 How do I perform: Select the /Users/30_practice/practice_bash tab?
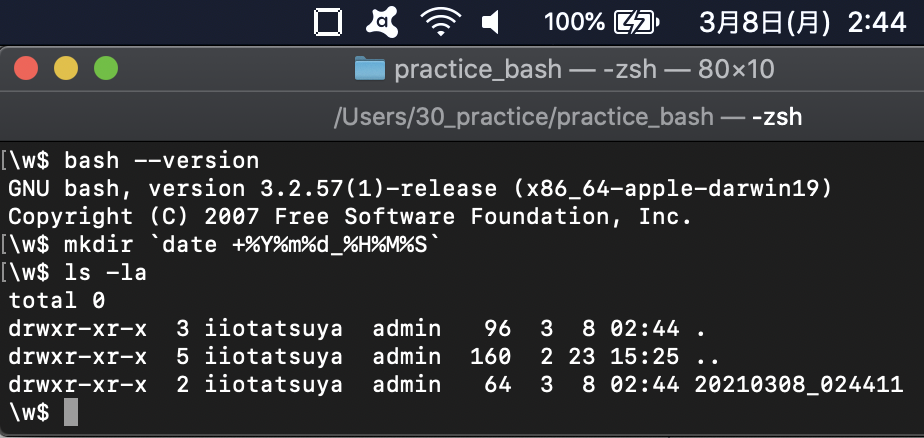point(567,117)
